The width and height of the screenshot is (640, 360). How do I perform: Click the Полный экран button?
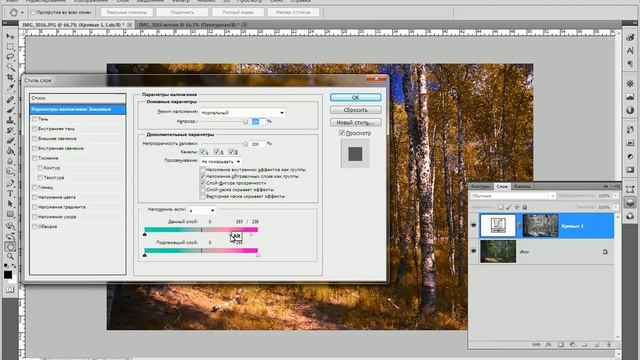pyautogui.click(x=238, y=12)
